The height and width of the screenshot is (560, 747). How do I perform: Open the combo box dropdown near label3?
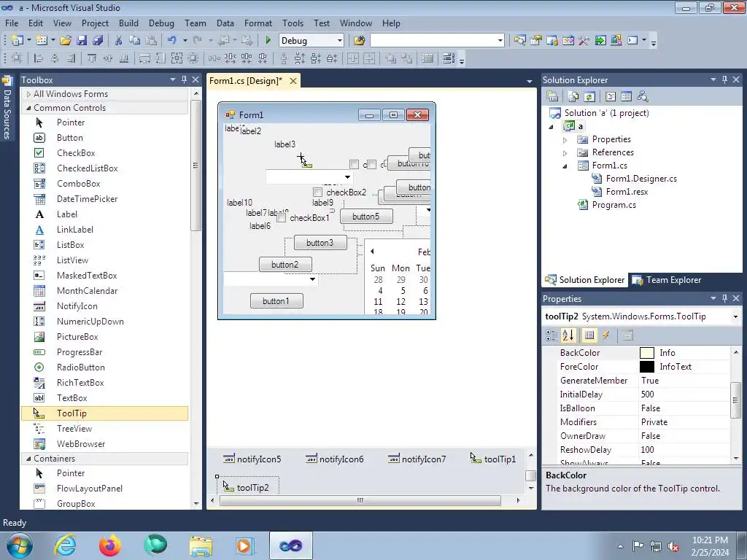click(x=347, y=177)
